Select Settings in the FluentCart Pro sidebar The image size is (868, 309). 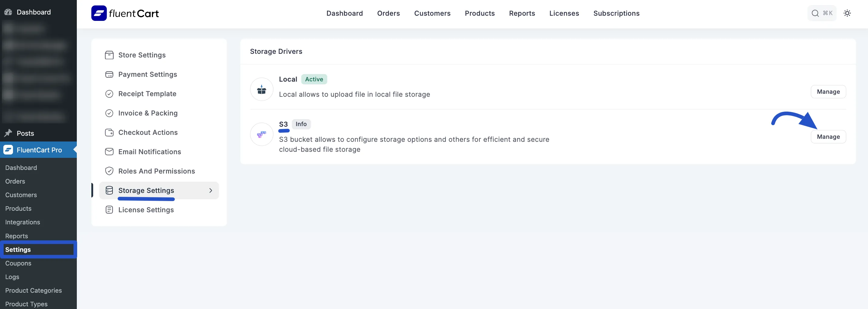[x=18, y=249]
